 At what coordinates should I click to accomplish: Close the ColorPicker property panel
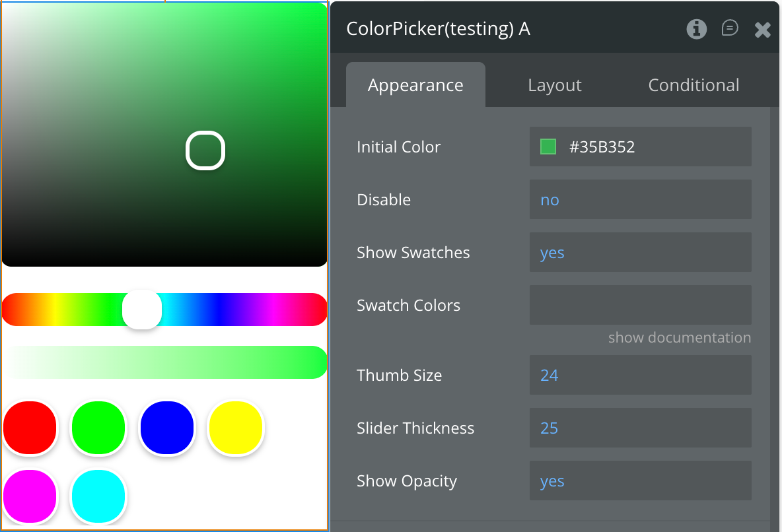coord(762,30)
